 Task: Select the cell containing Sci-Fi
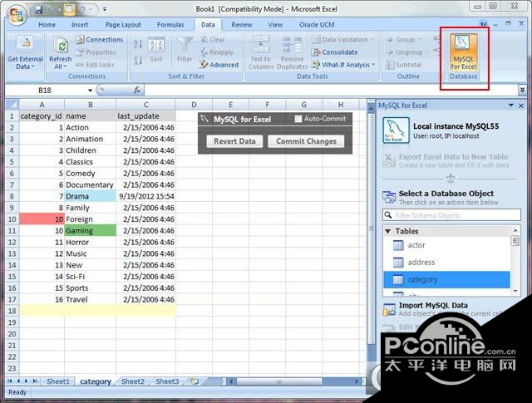click(x=91, y=276)
